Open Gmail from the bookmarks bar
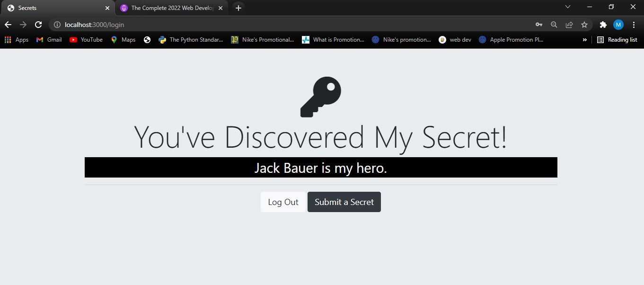644x285 pixels. click(49, 40)
